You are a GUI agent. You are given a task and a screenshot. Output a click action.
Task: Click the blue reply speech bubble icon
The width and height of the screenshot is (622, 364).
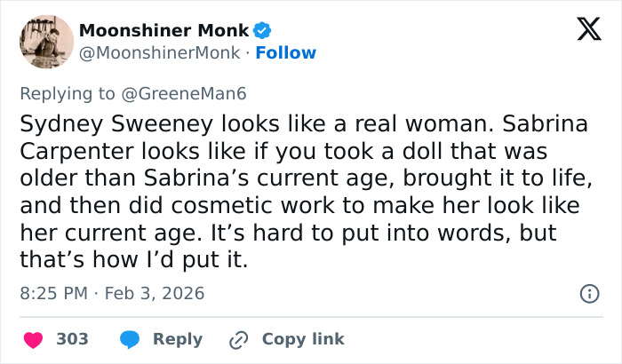(129, 339)
